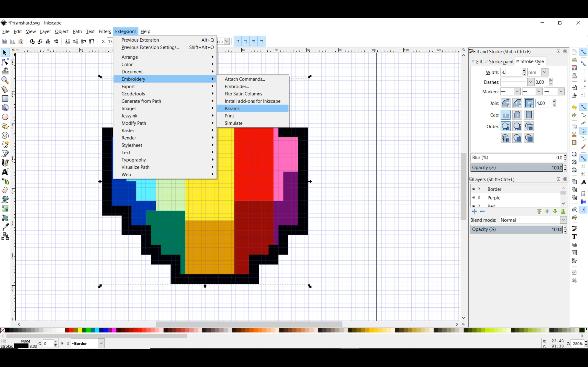Click the Butt cap icon

505,115
